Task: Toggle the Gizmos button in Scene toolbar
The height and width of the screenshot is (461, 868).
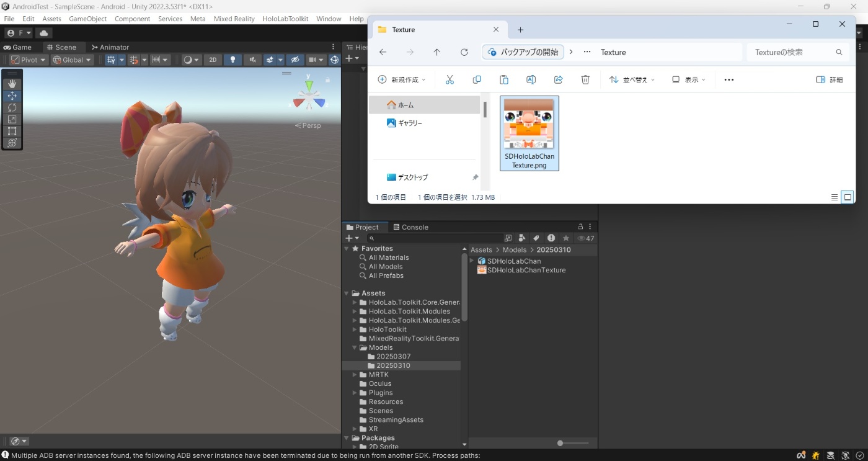Action: (334, 60)
